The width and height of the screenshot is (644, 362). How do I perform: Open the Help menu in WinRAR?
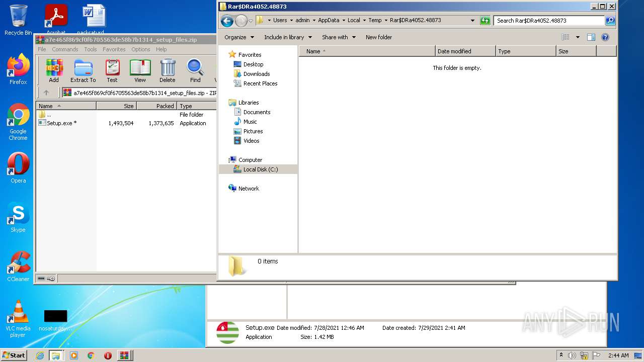click(x=161, y=49)
